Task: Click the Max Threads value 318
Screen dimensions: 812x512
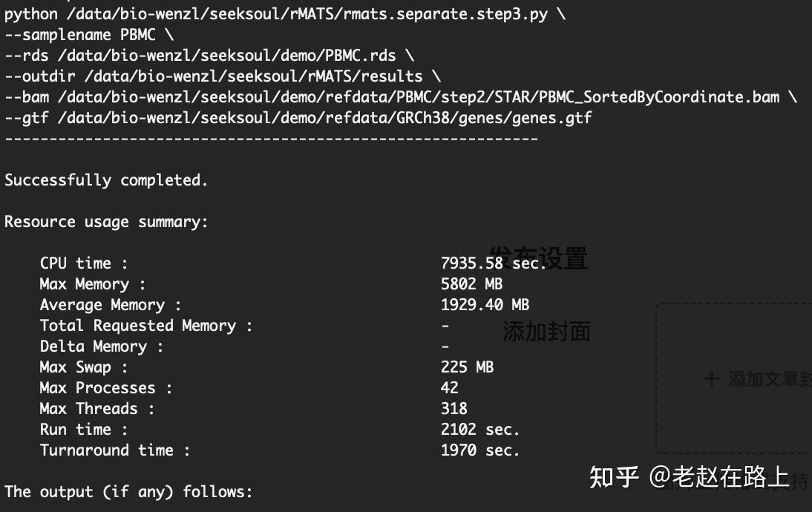Action: [454, 409]
